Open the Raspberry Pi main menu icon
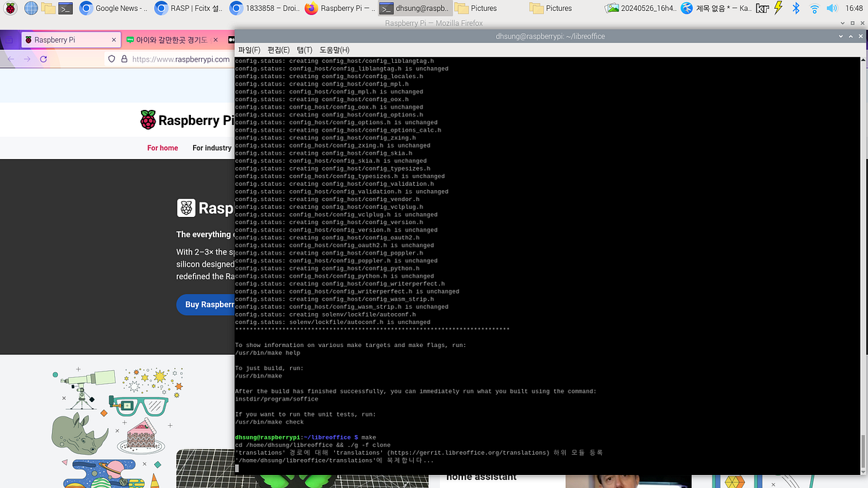The image size is (868, 488). (11, 9)
